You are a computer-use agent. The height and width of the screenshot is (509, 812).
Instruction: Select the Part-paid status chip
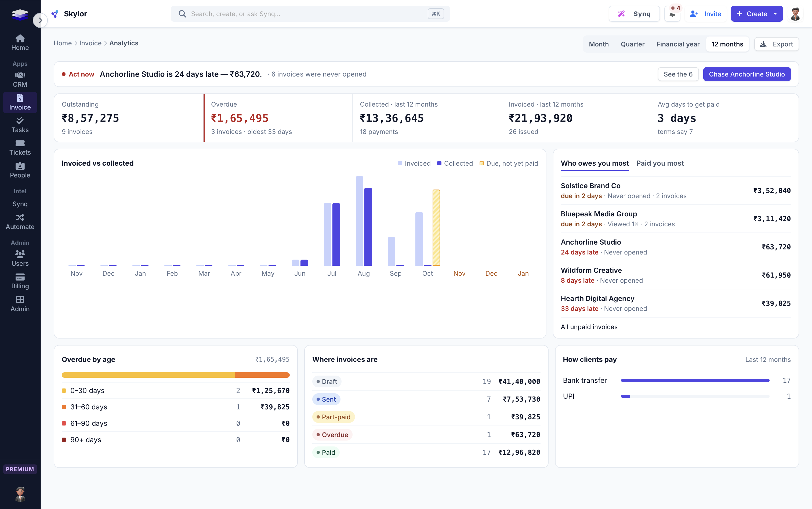tap(333, 417)
